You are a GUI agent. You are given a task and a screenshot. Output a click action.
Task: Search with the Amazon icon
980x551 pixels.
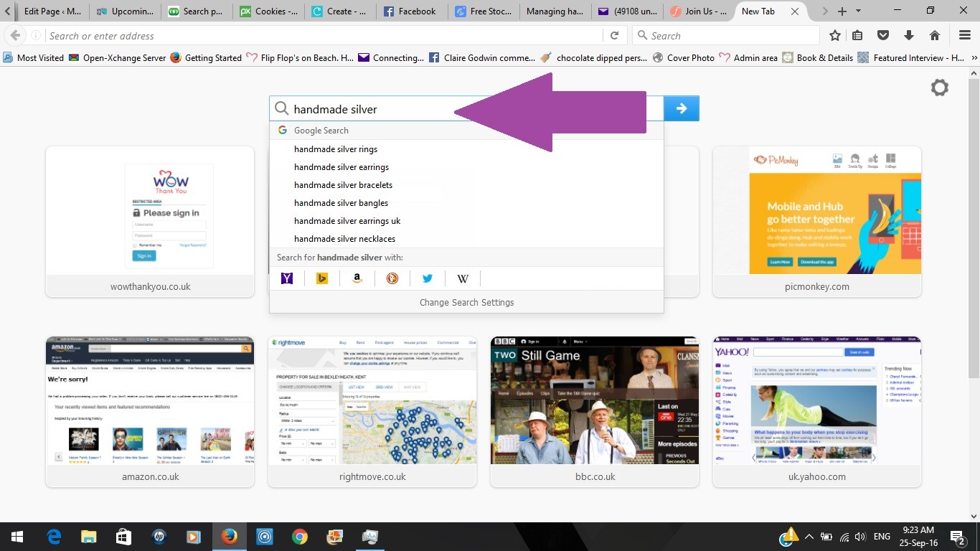[x=357, y=278]
